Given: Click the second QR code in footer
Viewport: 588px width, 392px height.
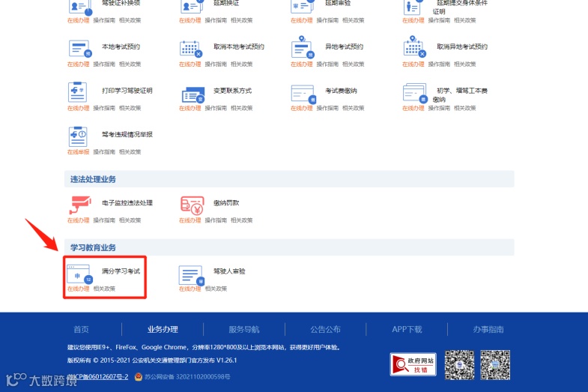Looking at the screenshot, I should click(x=495, y=365).
